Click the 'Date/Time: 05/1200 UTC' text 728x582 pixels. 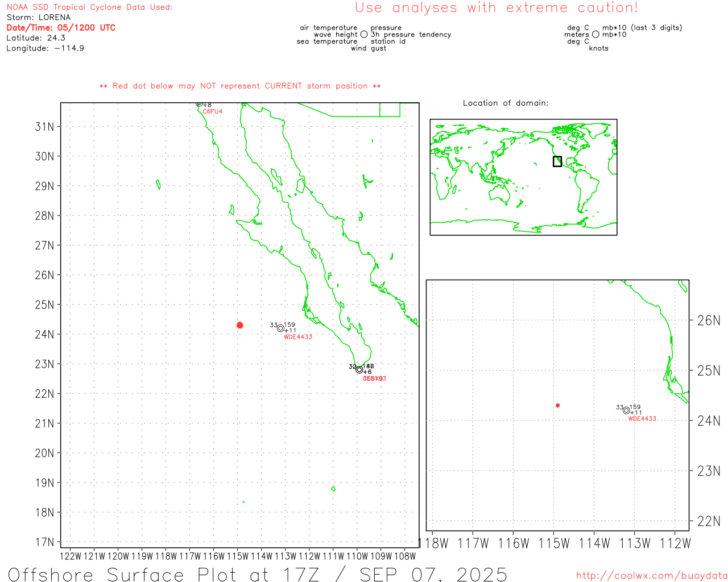point(61,27)
